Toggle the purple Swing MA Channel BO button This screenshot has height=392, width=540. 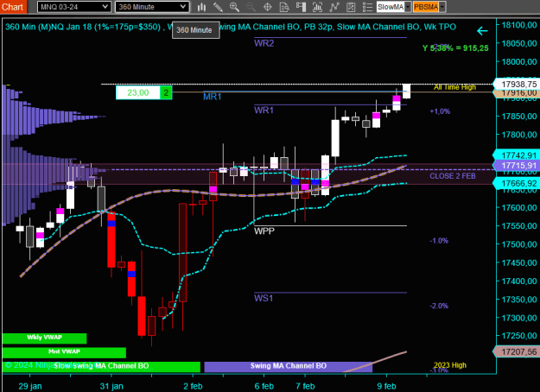[289, 367]
